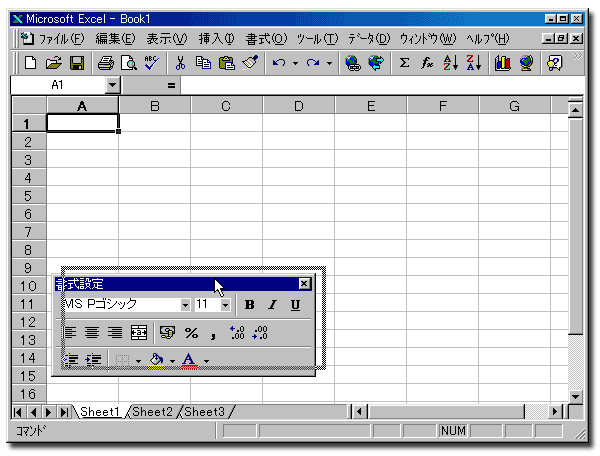The width and height of the screenshot is (600, 456).
Task: Decrease decimal places icon
Action: click(260, 332)
